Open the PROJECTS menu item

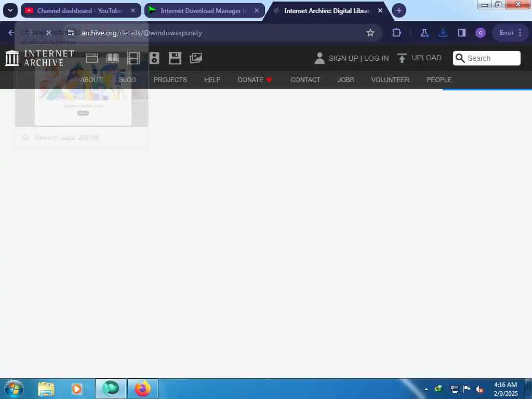[x=170, y=79]
